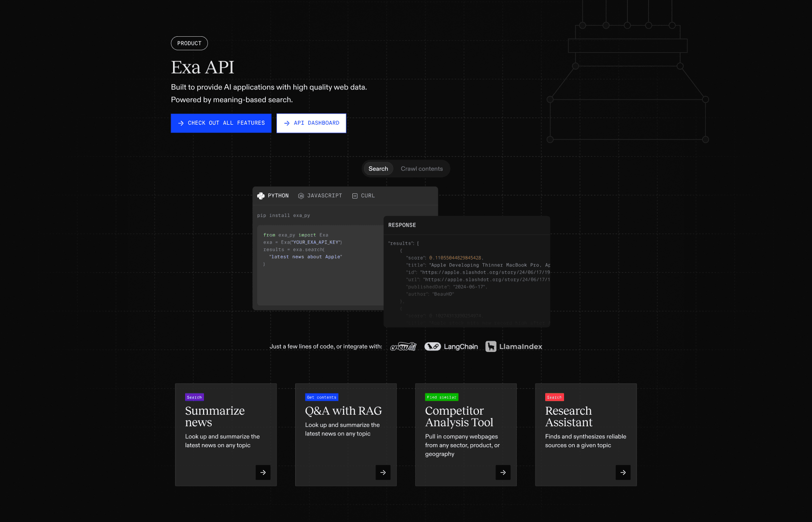
Task: Click the CrewAI logo
Action: click(404, 347)
